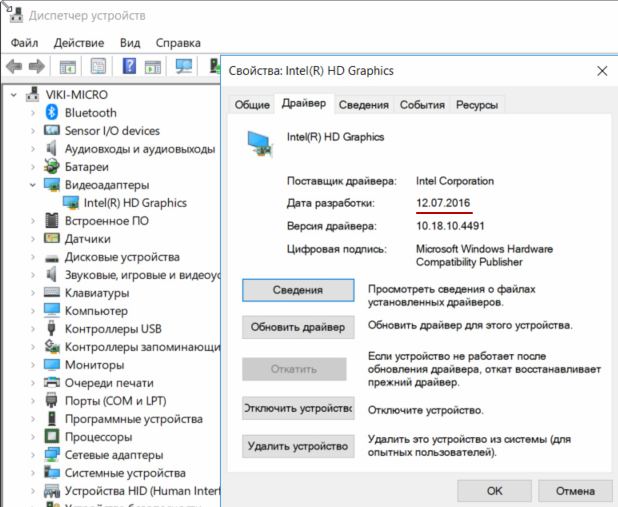This screenshot has width=618, height=507.
Task: Select Intel(R) HD Graphics in device tree
Action: [x=135, y=203]
